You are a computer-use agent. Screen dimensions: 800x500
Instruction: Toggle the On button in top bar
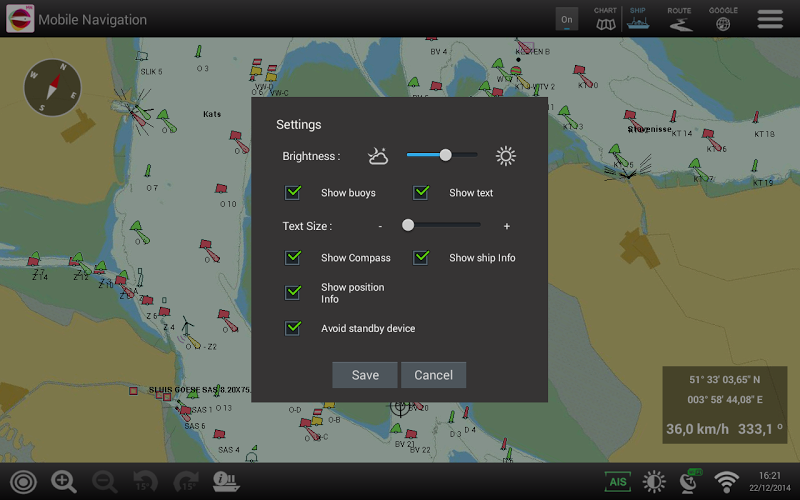(x=567, y=19)
